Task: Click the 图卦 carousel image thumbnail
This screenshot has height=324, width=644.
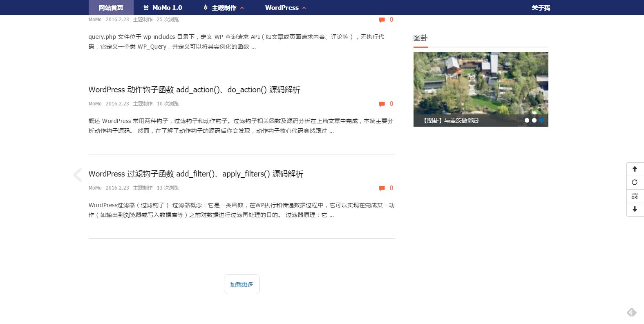Action: click(x=481, y=84)
